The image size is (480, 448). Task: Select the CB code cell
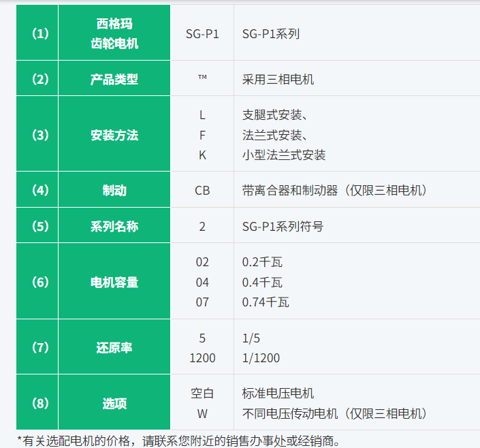pos(202,191)
